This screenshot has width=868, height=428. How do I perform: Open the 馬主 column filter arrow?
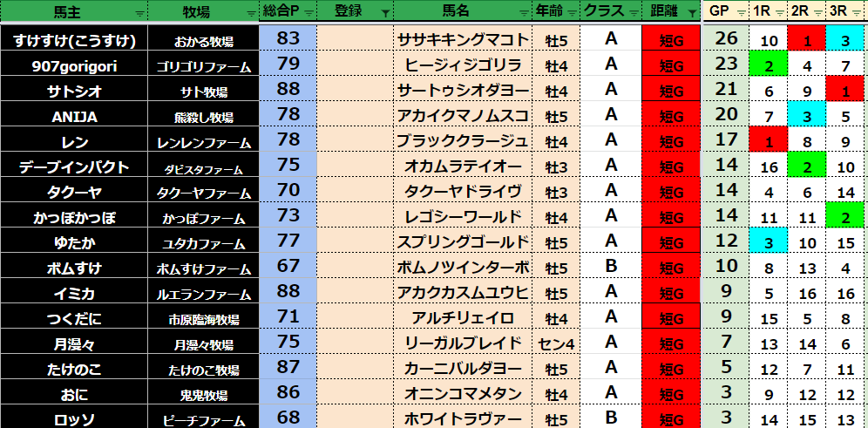pyautogui.click(x=139, y=13)
